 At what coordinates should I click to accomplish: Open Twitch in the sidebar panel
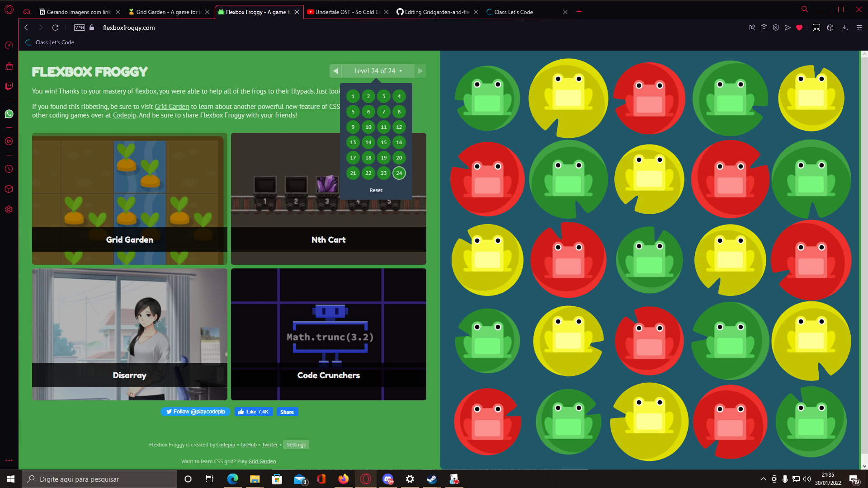pyautogui.click(x=9, y=86)
